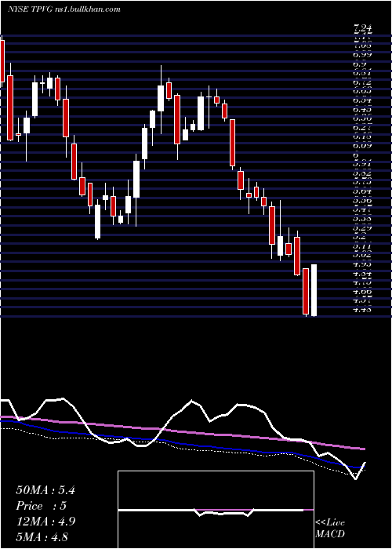Click the blue moving average line
The width and height of the screenshot is (392, 549).
tap(182, 444)
